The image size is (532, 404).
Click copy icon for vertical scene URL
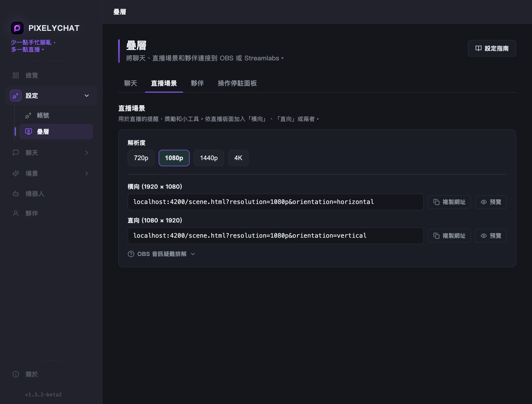[436, 236]
